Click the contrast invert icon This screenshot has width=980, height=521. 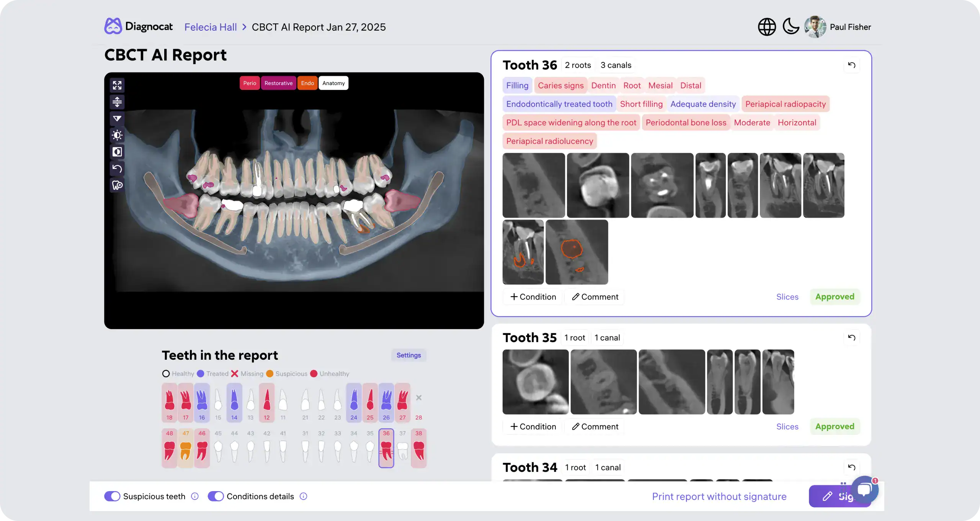tap(117, 152)
